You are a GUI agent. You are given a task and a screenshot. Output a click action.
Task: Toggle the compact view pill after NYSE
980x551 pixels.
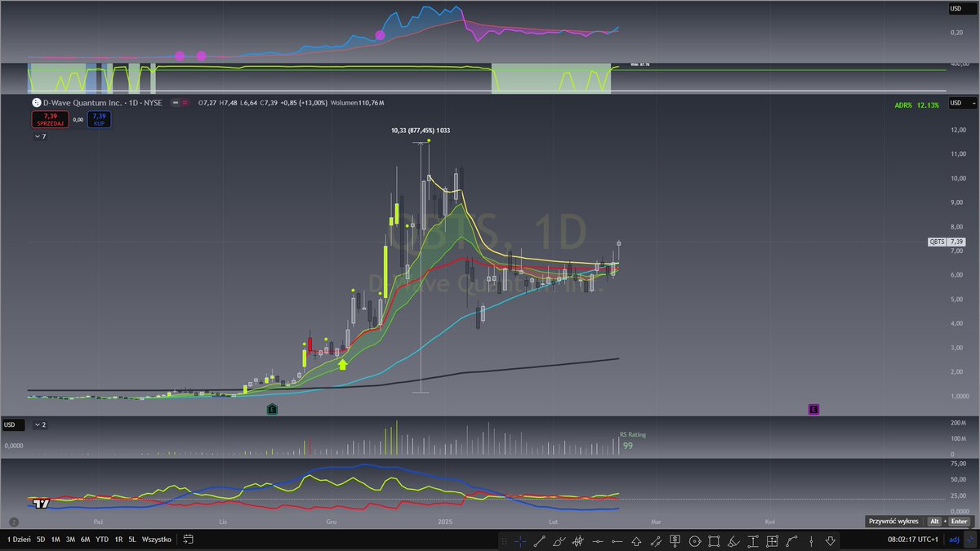coord(180,103)
